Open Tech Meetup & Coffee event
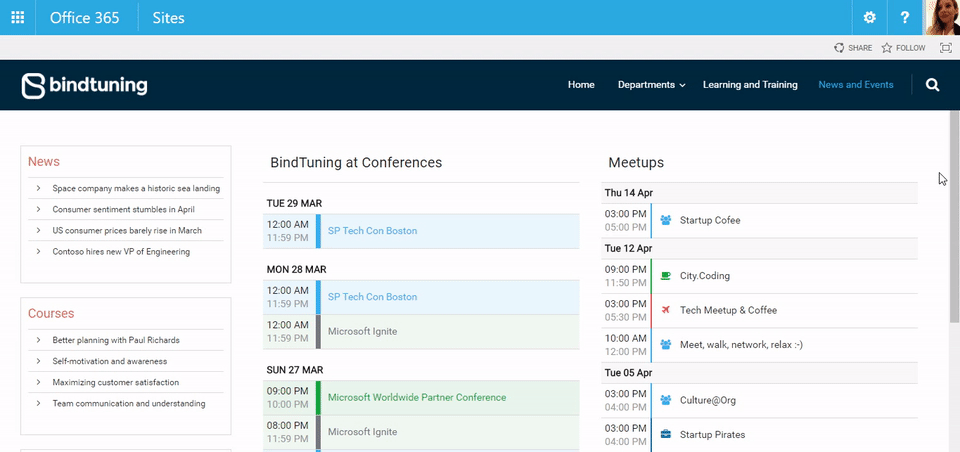This screenshot has width=960, height=452. [x=729, y=310]
